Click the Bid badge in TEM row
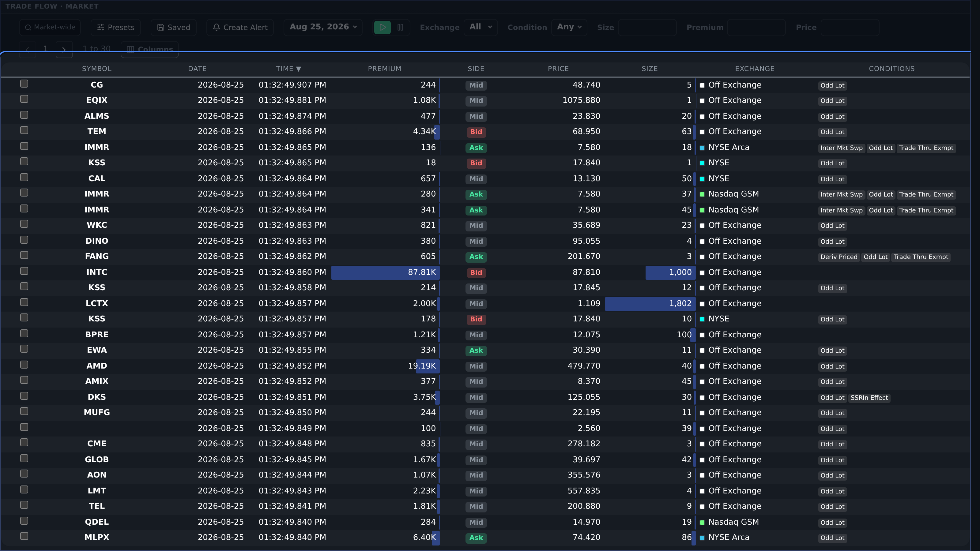The height and width of the screenshot is (551, 980). click(476, 132)
